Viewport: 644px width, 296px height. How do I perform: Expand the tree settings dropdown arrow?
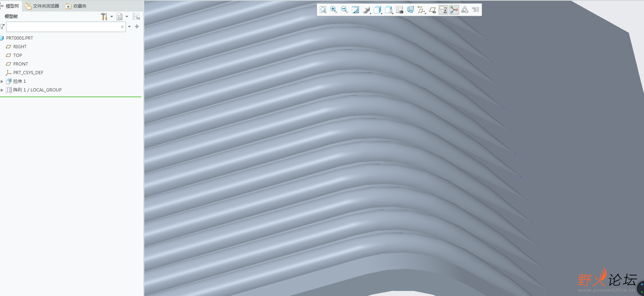click(112, 17)
